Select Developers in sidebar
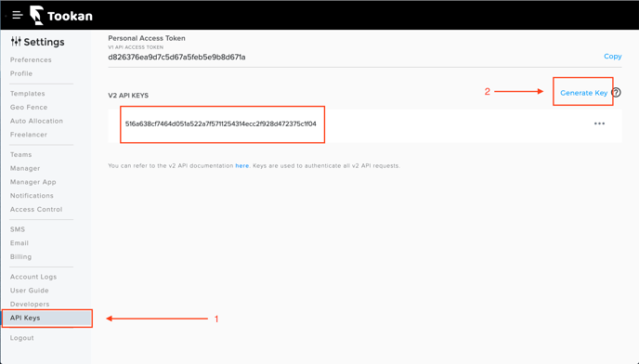Image resolution: width=639 pixels, height=364 pixels. pos(30,304)
